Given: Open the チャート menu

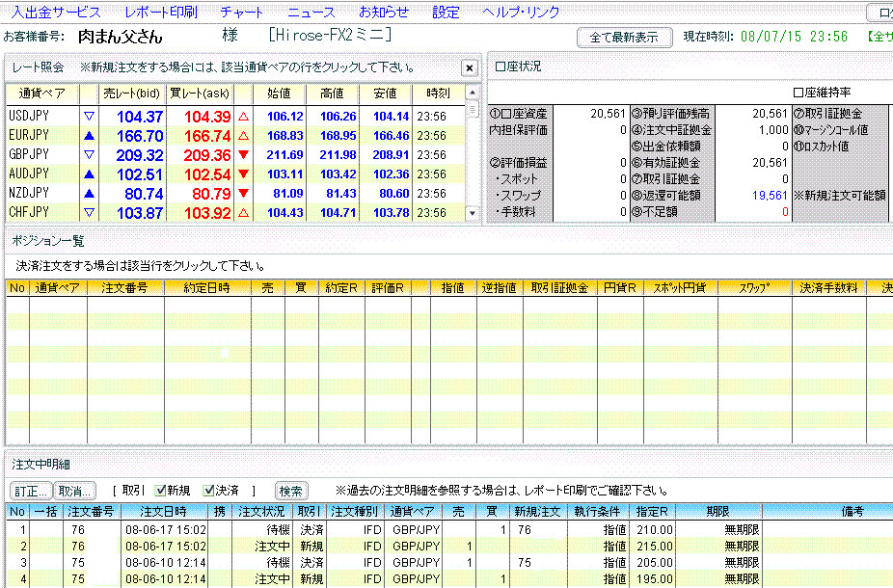Looking at the screenshot, I should coord(241,12).
